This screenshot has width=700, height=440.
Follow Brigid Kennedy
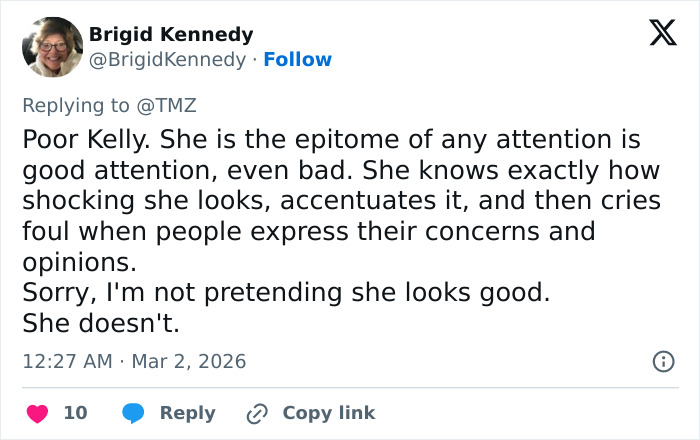[298, 60]
